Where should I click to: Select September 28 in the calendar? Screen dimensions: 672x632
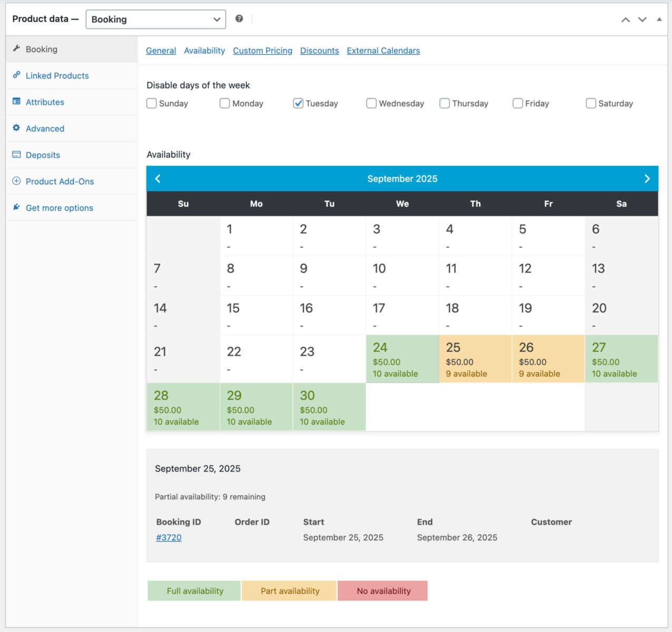pyautogui.click(x=183, y=407)
